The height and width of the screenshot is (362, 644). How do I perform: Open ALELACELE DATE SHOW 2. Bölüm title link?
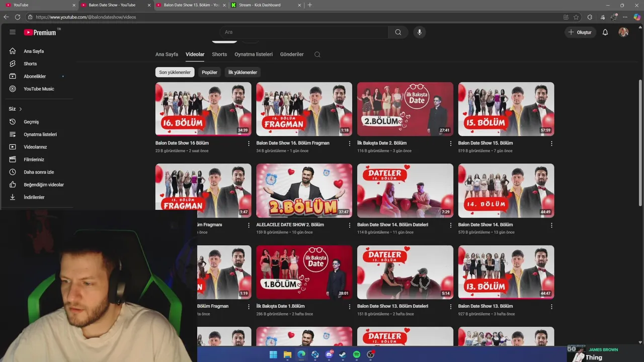290,225
